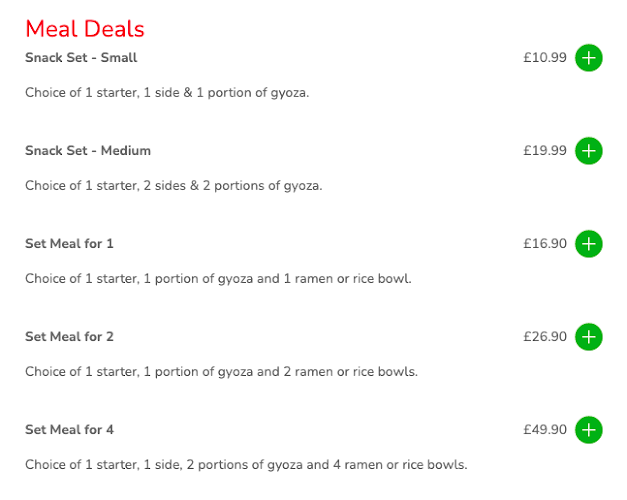Click the £26.90 price

click(x=545, y=337)
